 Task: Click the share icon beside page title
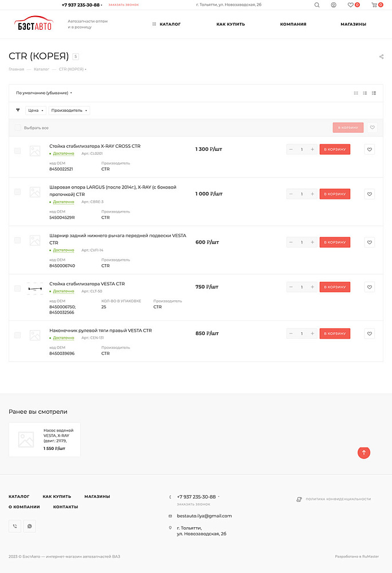382,57
